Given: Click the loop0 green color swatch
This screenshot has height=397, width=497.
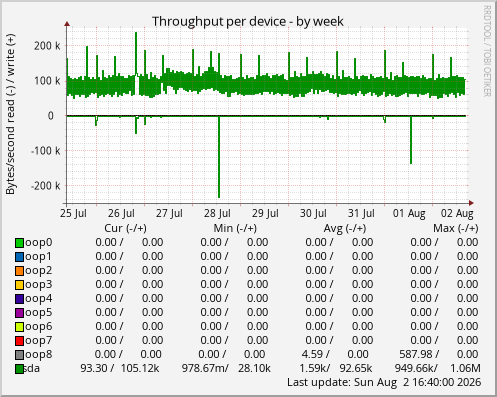Looking at the screenshot, I should pyautogui.click(x=19, y=243).
